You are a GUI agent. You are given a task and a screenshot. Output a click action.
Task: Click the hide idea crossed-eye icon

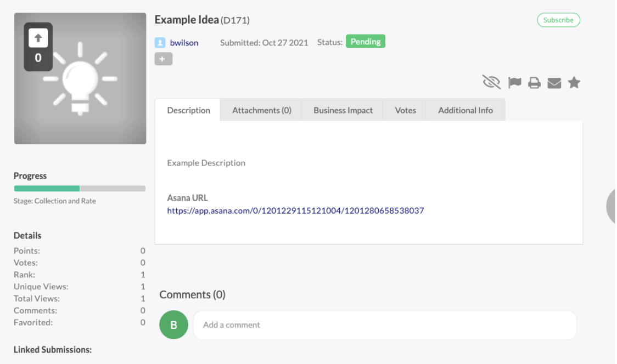click(491, 82)
